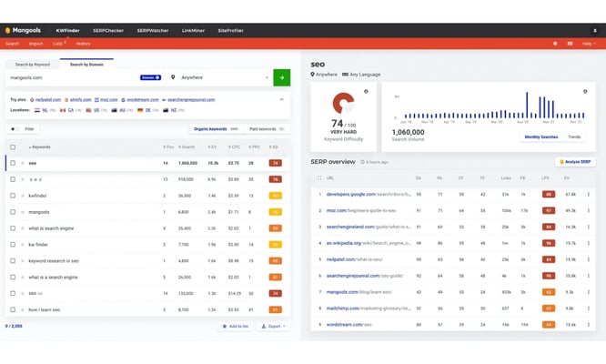Click orange LPS badge on mangools.com row

pos(549,292)
